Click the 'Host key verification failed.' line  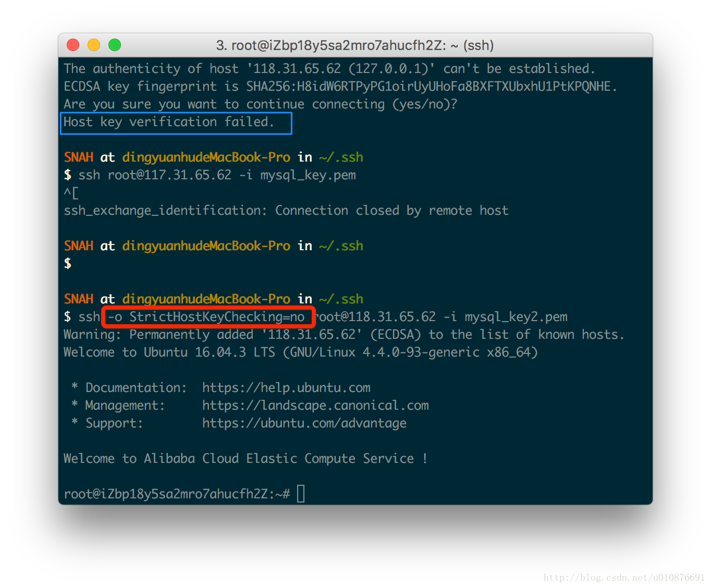169,122
